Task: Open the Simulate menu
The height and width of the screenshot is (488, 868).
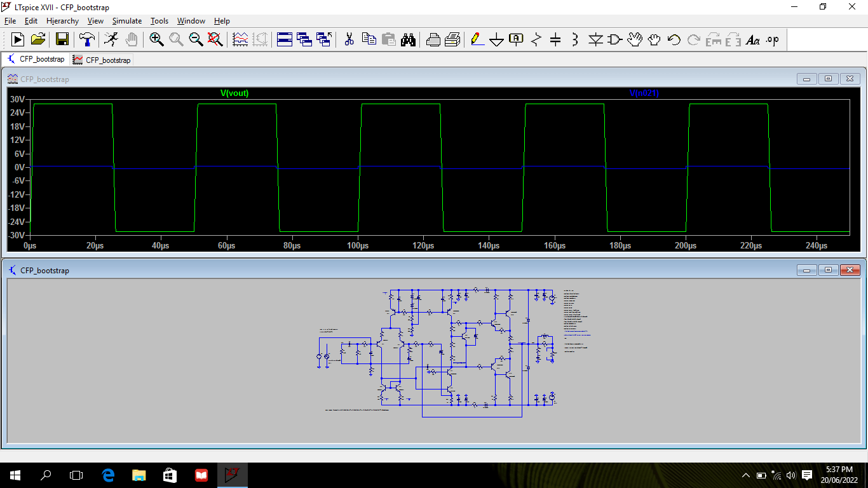Action: click(x=127, y=21)
